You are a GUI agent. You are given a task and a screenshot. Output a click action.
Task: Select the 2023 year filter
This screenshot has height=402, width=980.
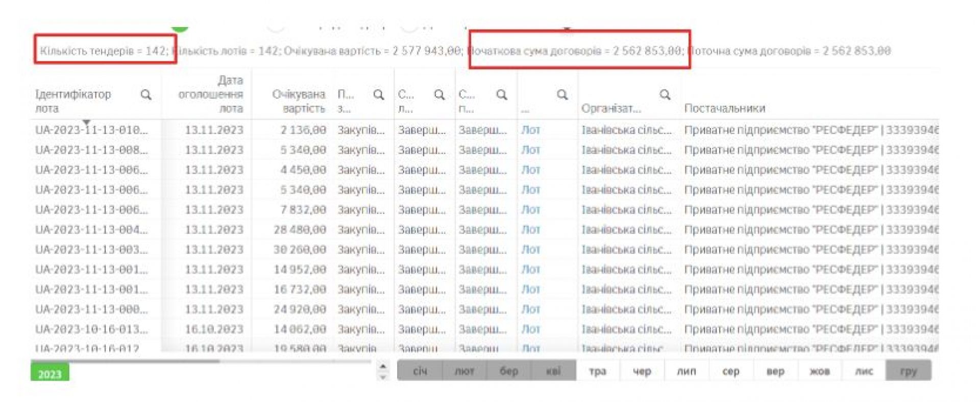50,373
